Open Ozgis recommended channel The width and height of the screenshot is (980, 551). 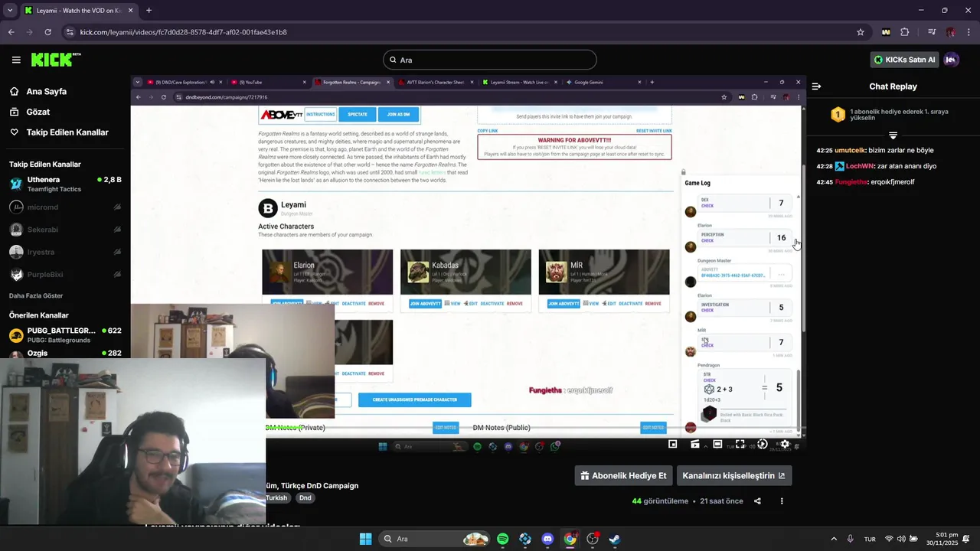(x=65, y=353)
